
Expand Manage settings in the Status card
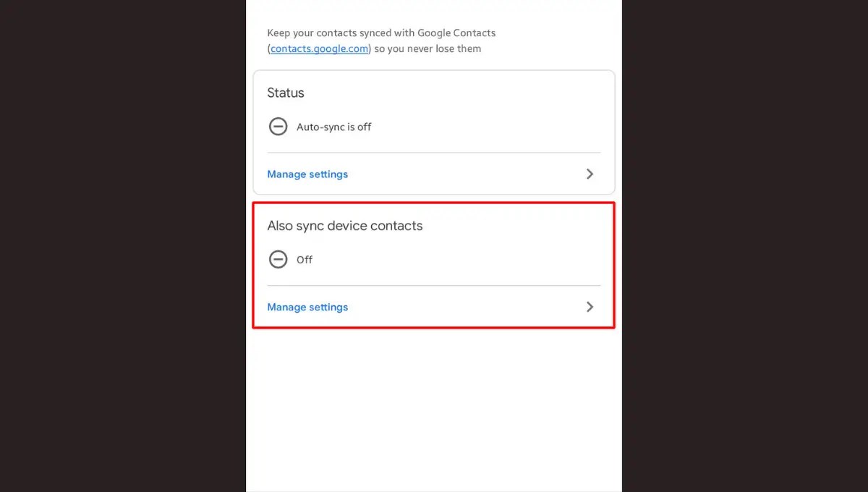[307, 174]
